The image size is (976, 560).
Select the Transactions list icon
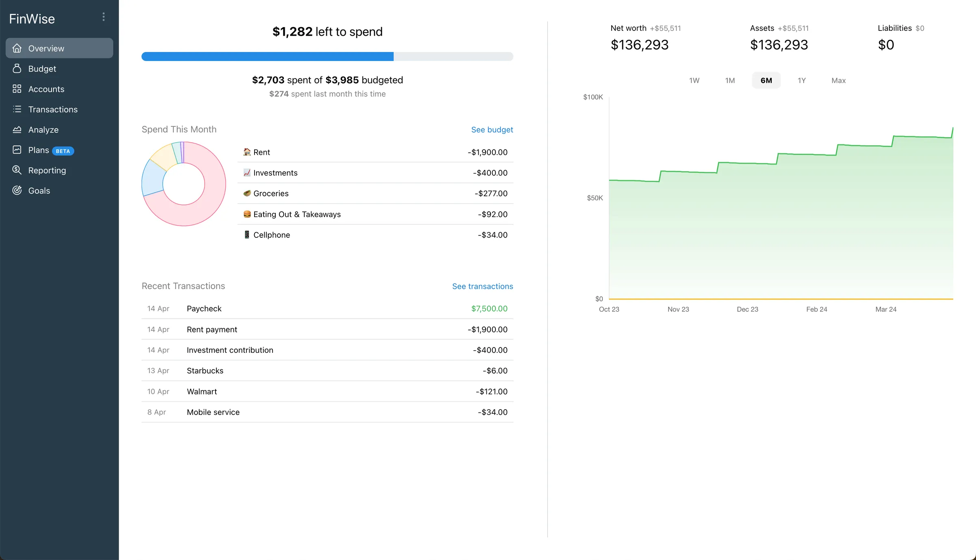(x=17, y=109)
